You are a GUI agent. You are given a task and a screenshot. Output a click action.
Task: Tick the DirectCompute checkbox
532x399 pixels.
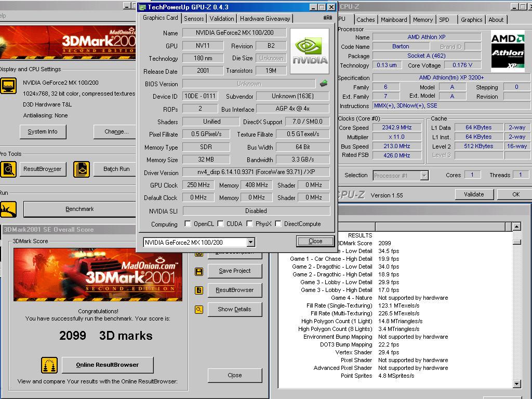pyautogui.click(x=278, y=223)
